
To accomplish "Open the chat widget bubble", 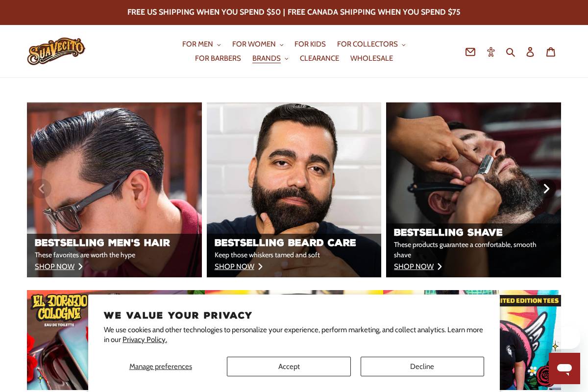I will pos(564,368).
